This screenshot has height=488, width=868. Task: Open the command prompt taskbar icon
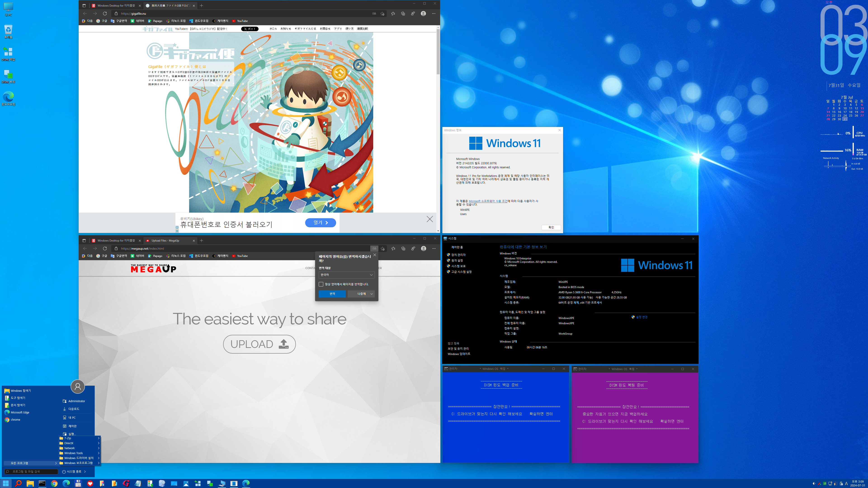tap(42, 483)
